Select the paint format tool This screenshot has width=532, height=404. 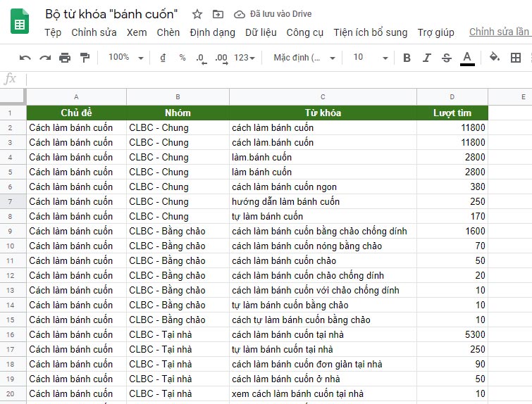(x=85, y=58)
